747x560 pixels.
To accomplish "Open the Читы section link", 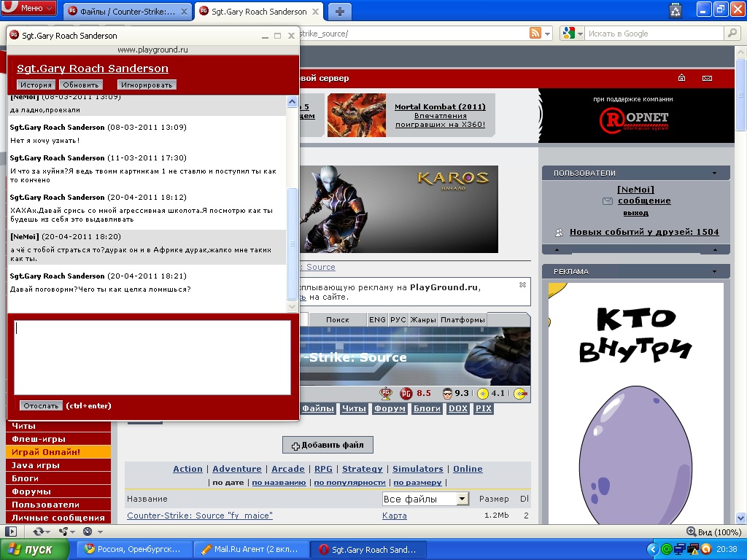I will pos(354,408).
